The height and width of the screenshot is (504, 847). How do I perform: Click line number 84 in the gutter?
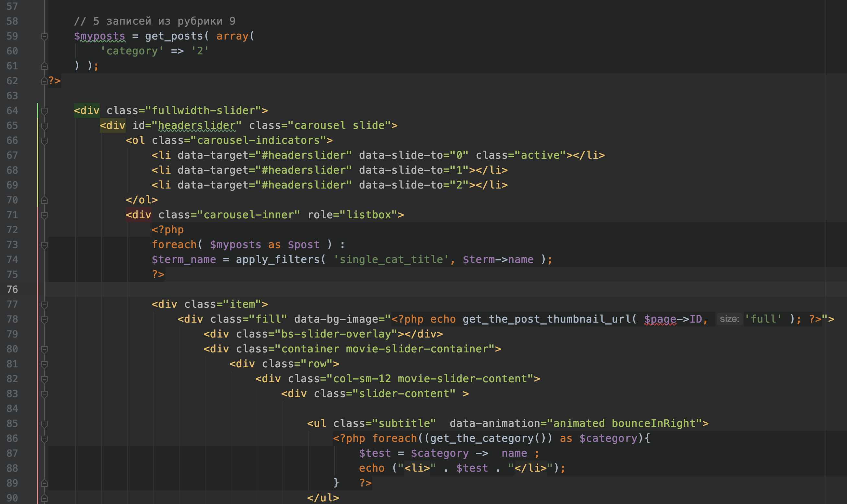(x=12, y=408)
